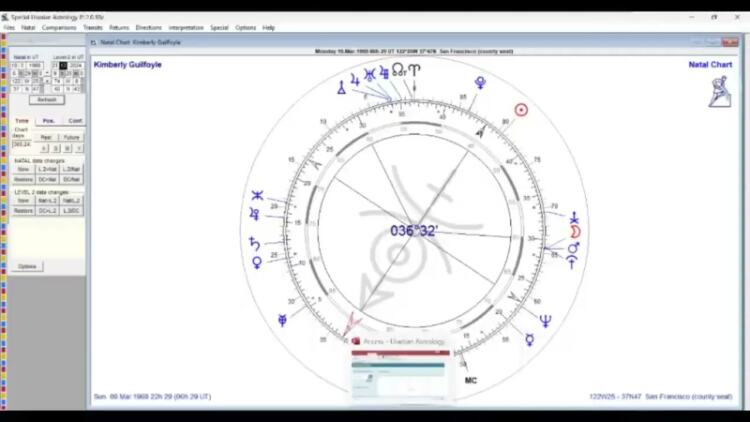The image size is (750, 422).
Task: Click Now under NATAL data changes
Action: (x=23, y=169)
